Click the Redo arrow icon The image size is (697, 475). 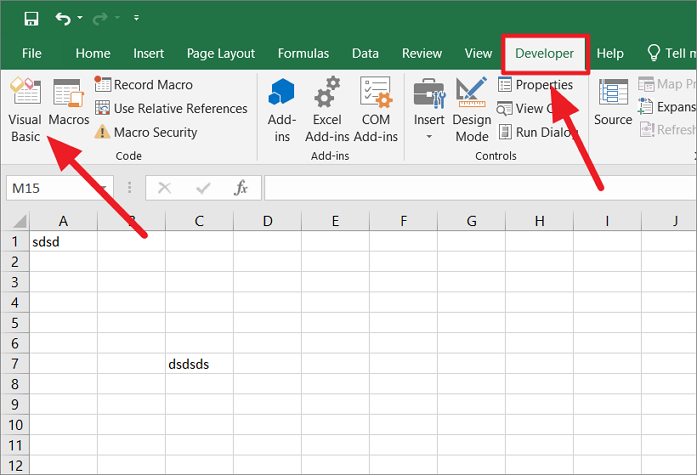[100, 18]
